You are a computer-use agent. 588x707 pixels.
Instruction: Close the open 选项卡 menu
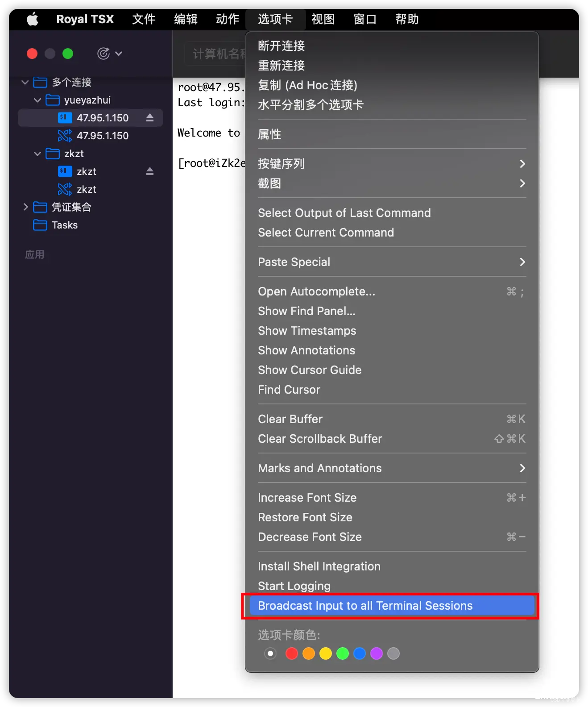275,19
